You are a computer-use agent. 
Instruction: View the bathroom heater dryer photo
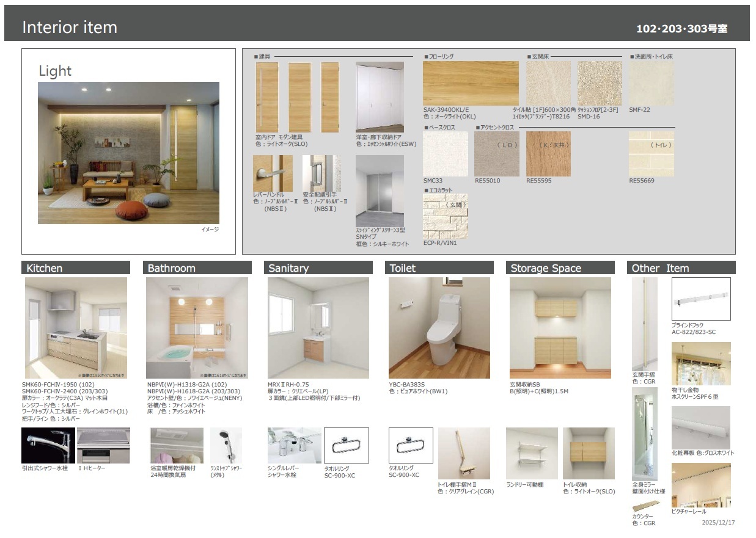coord(177,445)
